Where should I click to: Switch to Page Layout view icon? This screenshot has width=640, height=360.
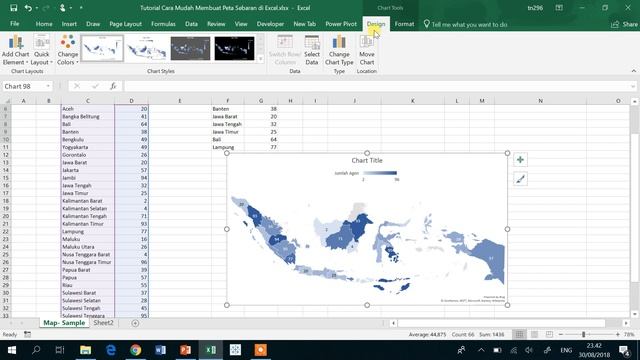[x=534, y=334]
